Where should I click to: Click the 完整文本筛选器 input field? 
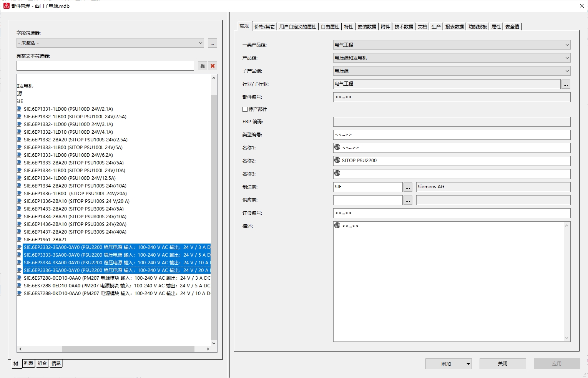(x=105, y=66)
